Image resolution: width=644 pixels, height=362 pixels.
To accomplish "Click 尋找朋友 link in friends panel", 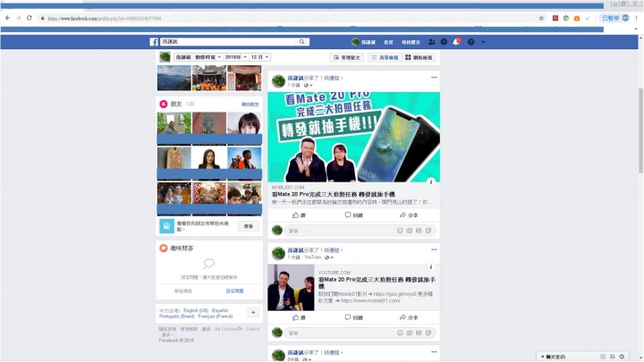I will (x=250, y=105).
